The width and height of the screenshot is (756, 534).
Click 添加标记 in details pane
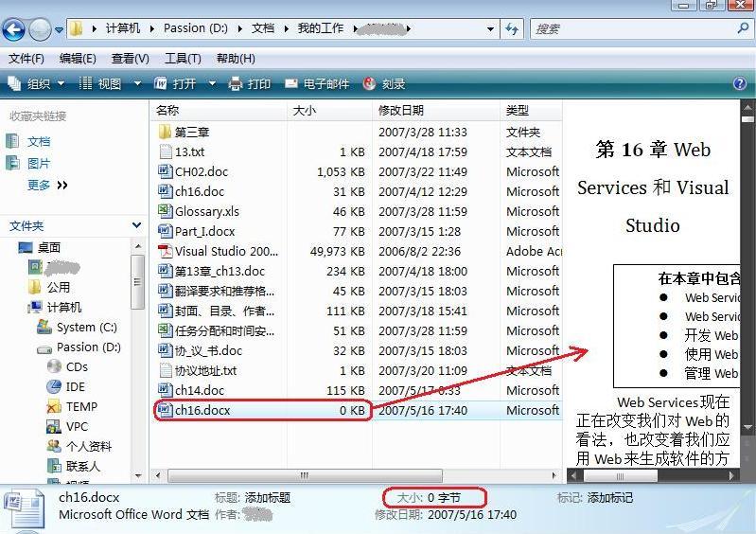(x=610, y=498)
